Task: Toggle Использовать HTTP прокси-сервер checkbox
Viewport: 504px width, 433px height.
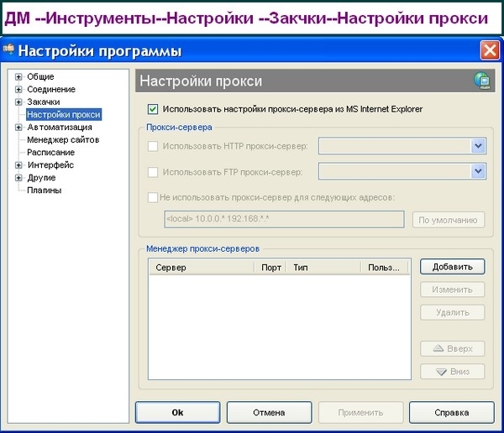Action: point(153,146)
